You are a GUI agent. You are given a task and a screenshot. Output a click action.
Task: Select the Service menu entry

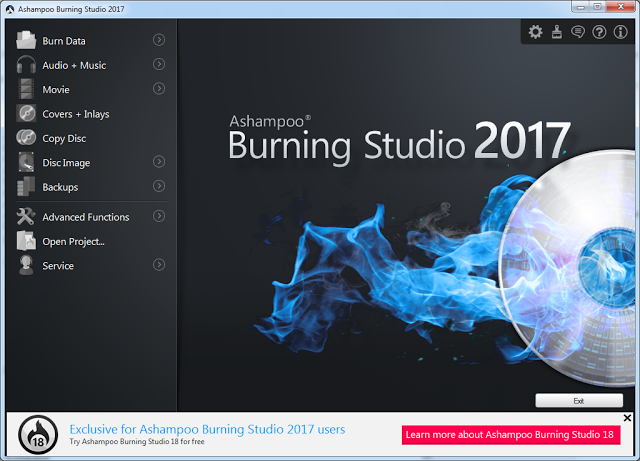coord(91,265)
